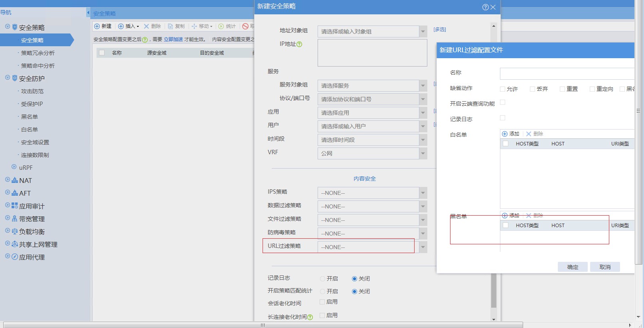Click the AFT icon in navigation

15,193
